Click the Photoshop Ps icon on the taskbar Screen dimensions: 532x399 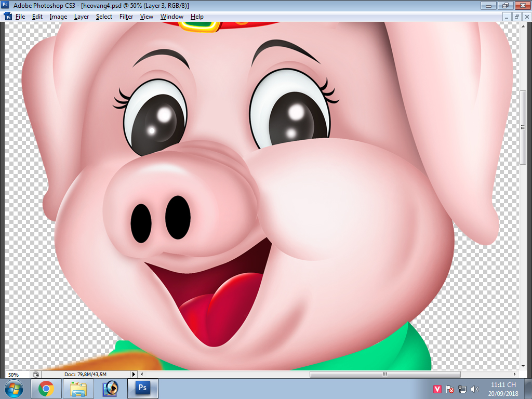(142, 389)
